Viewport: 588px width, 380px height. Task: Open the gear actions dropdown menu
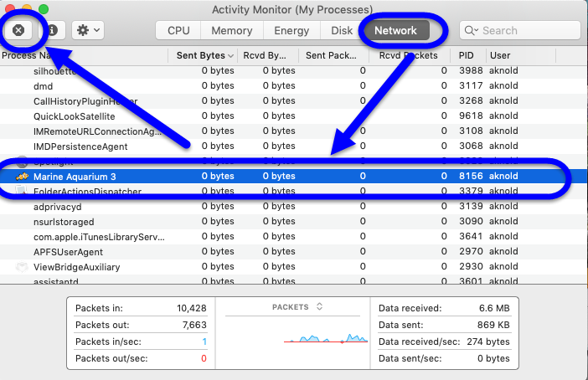pos(87,30)
